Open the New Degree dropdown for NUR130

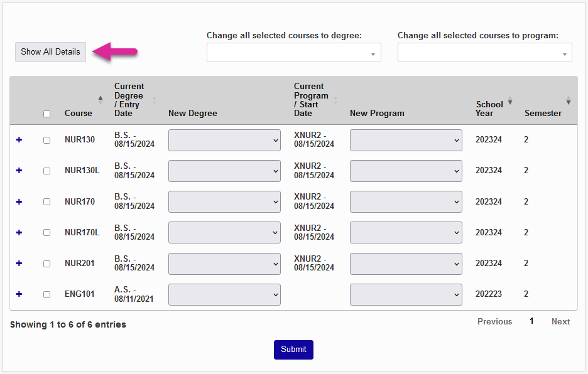[x=224, y=140]
